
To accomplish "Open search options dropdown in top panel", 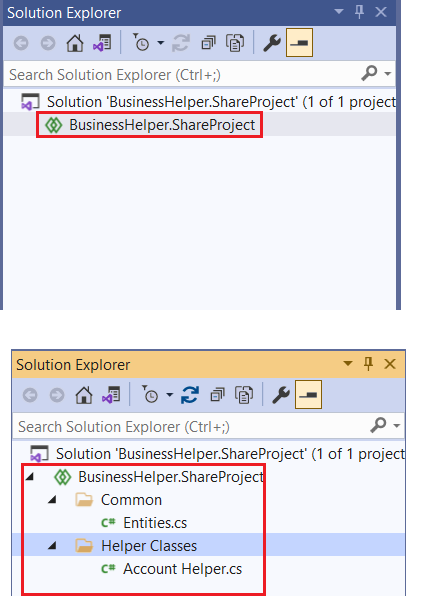I will (388, 73).
